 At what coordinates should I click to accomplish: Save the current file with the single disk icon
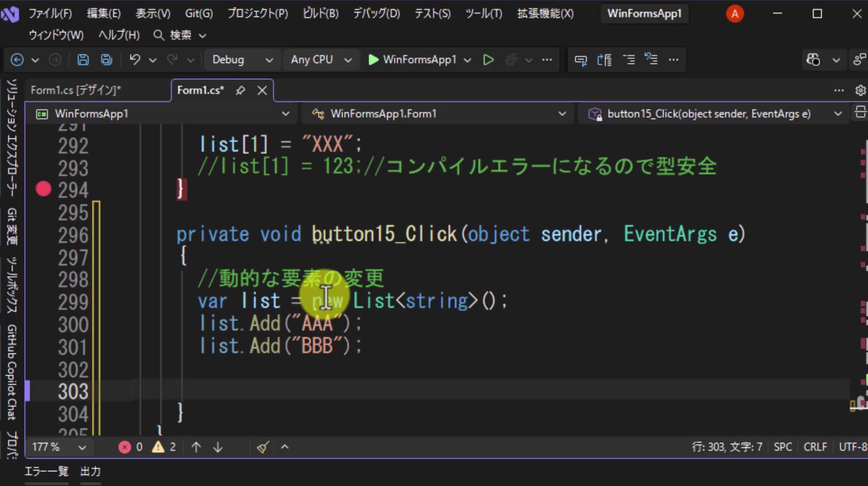83,60
